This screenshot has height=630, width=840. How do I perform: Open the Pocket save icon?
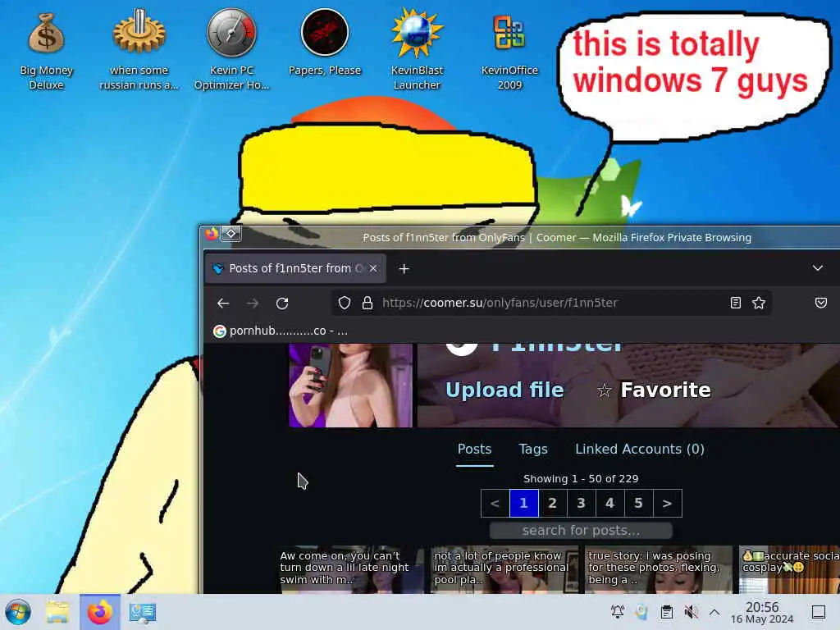click(x=820, y=303)
